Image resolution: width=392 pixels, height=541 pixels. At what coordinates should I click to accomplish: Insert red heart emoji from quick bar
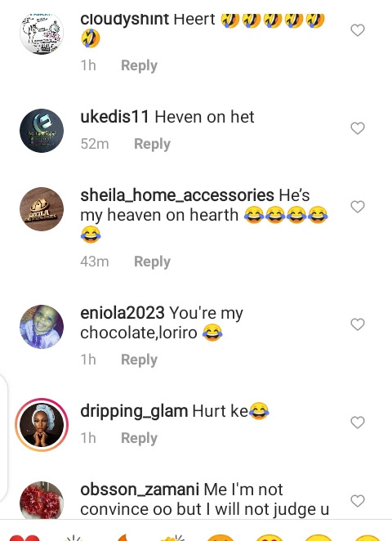click(24, 538)
